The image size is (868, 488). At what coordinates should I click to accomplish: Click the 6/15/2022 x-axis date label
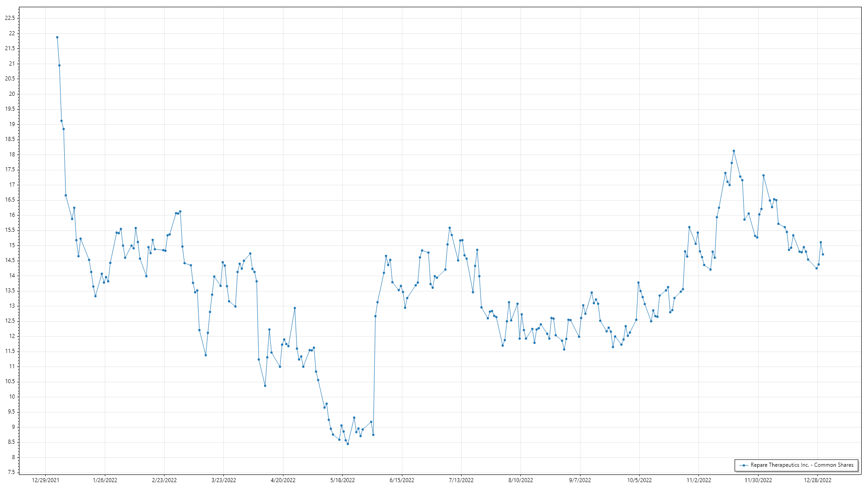pyautogui.click(x=402, y=480)
